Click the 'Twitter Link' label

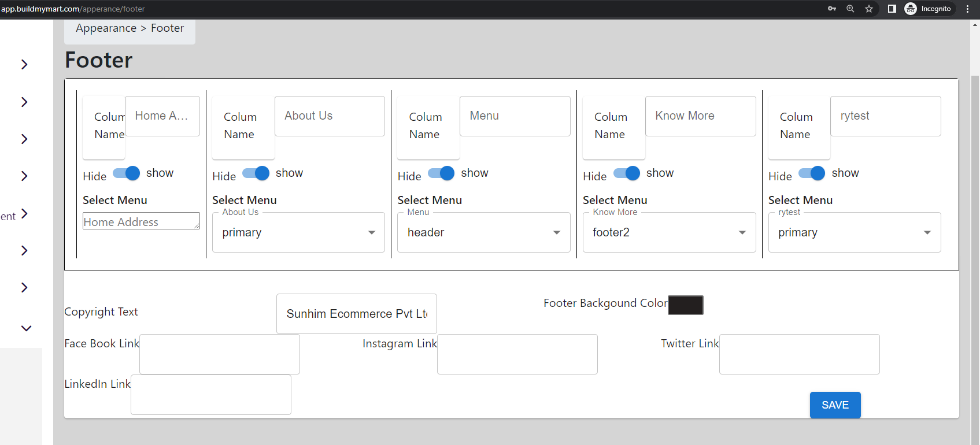tap(690, 343)
